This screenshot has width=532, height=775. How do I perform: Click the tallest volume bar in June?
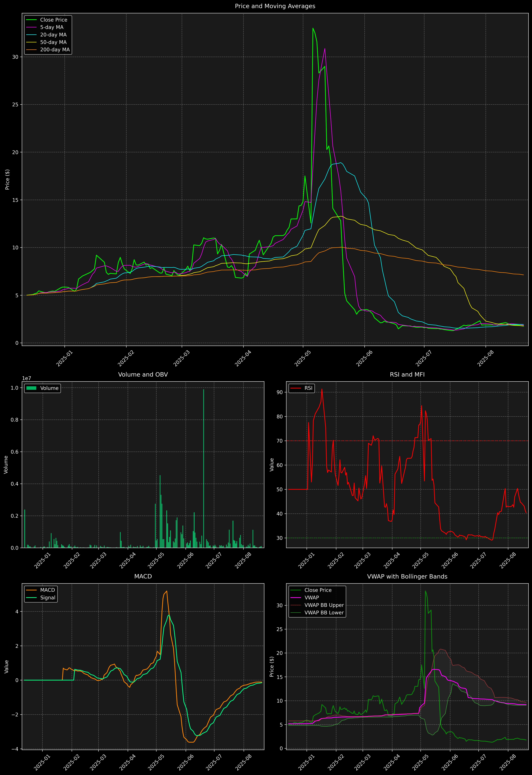204,467
